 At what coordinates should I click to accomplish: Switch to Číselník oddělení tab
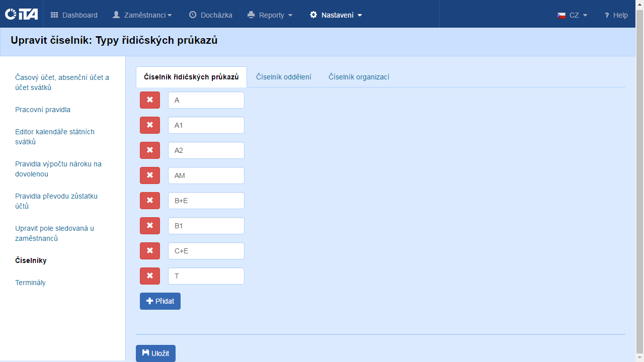[283, 77]
